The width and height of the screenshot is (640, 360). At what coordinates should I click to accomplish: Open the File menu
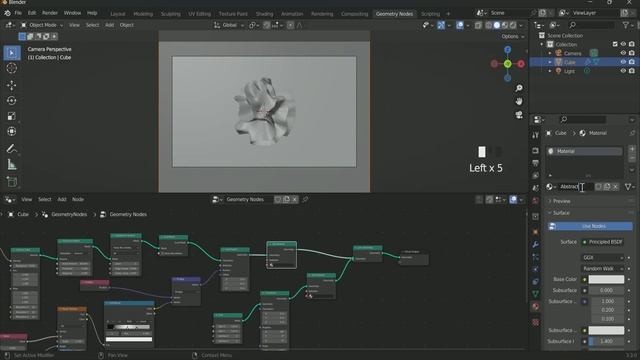[18, 13]
